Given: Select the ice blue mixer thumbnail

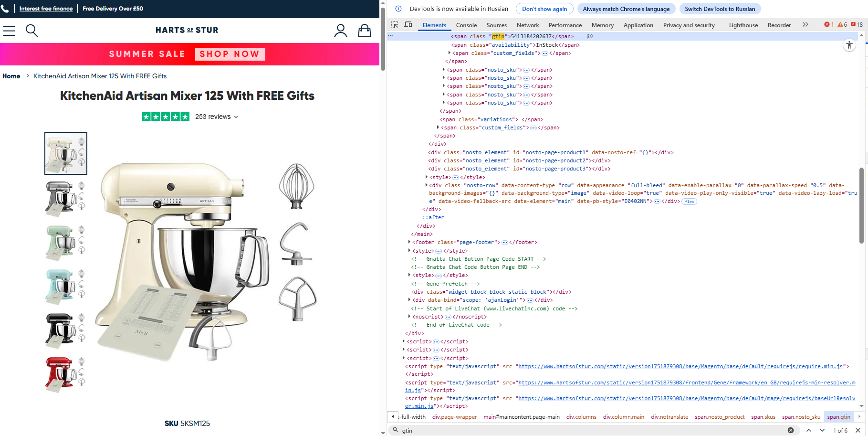Looking at the screenshot, I should (x=66, y=286).
